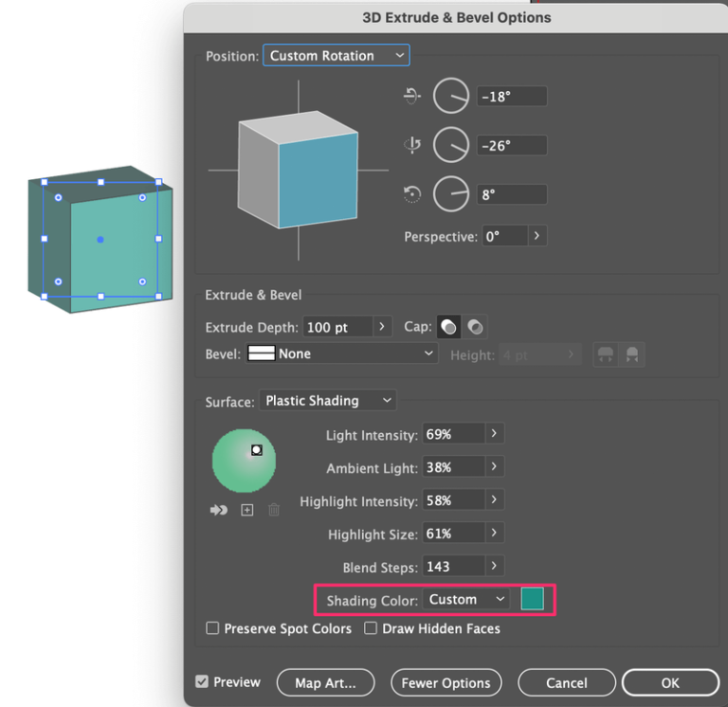The width and height of the screenshot is (728, 707).
Task: Click the 3D cube rotation preview
Action: [298, 170]
